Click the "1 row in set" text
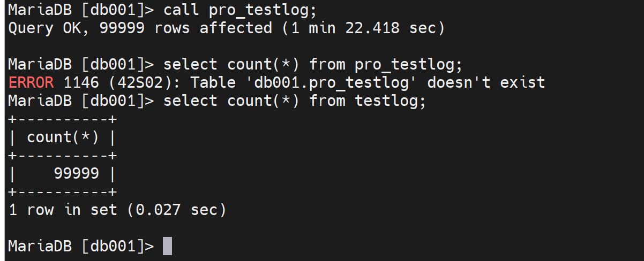The height and width of the screenshot is (261, 644). (x=63, y=210)
